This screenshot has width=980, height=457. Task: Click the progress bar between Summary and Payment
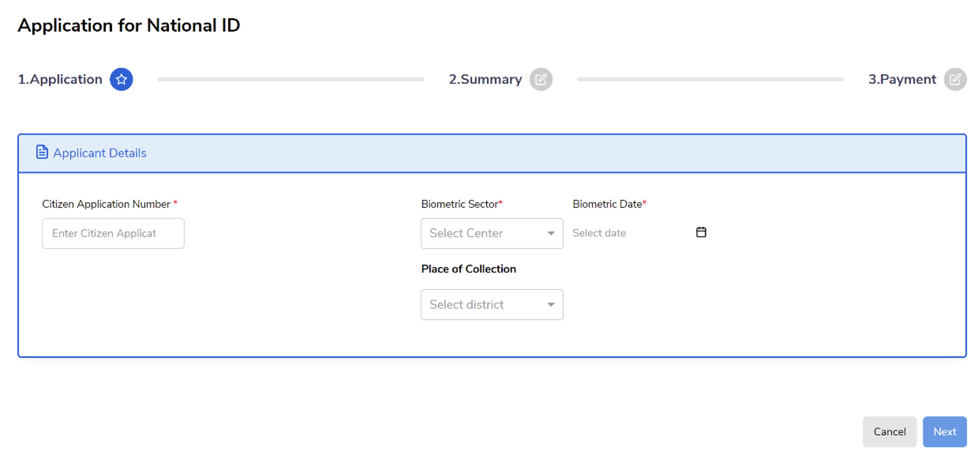710,79
